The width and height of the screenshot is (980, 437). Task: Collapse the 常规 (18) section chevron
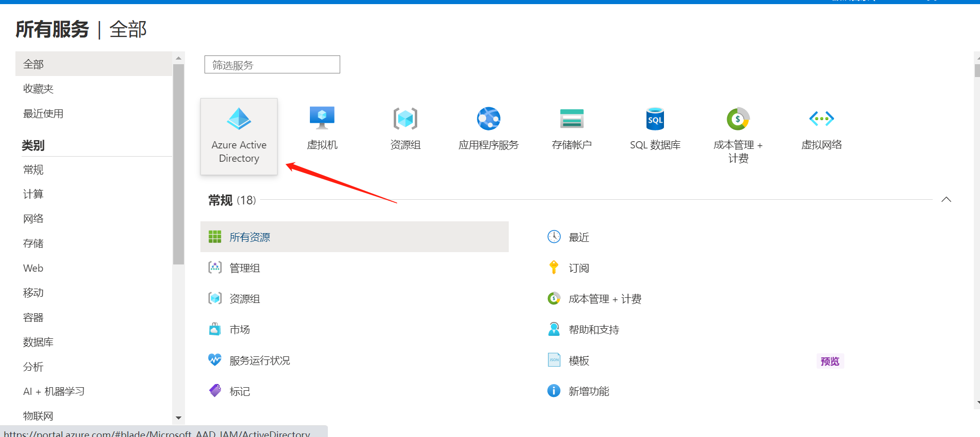coord(946,199)
